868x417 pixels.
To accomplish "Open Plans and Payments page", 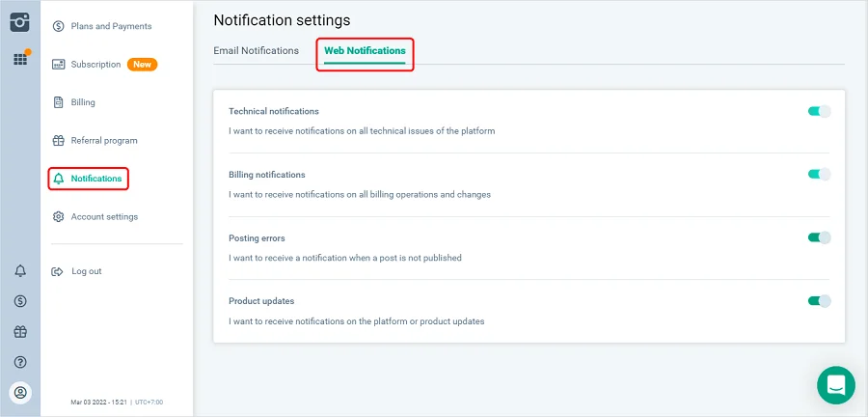I will pos(110,26).
